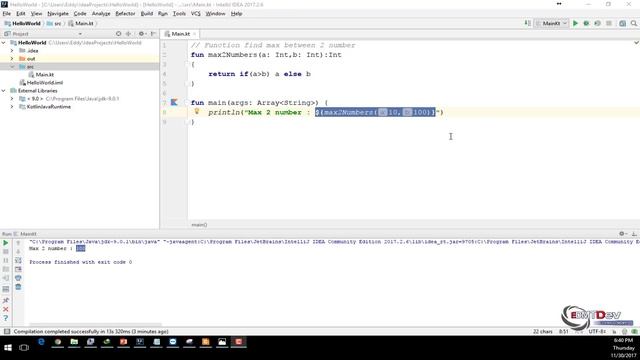This screenshot has width=640, height=360.
Task: Rerun MainKt from the Run panel
Action: 6,243
